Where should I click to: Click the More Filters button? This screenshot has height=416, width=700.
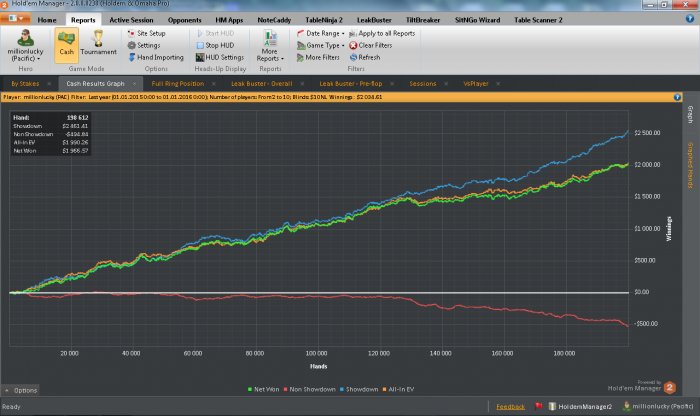320,57
